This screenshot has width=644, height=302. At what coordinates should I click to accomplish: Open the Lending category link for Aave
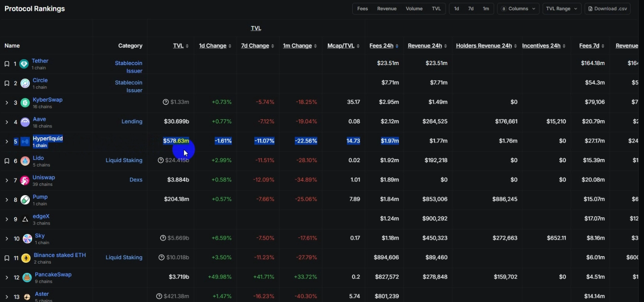click(132, 122)
